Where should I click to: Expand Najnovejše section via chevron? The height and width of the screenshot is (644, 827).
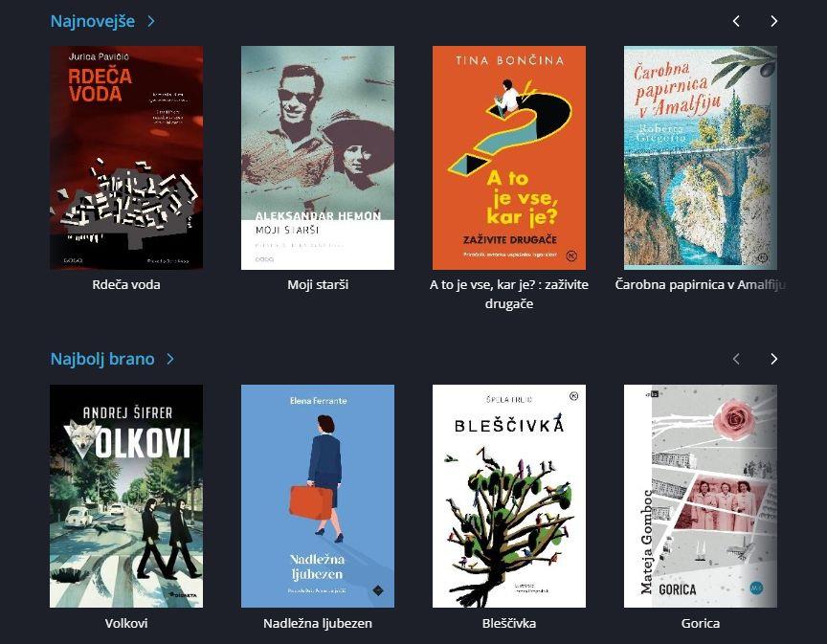(x=151, y=21)
